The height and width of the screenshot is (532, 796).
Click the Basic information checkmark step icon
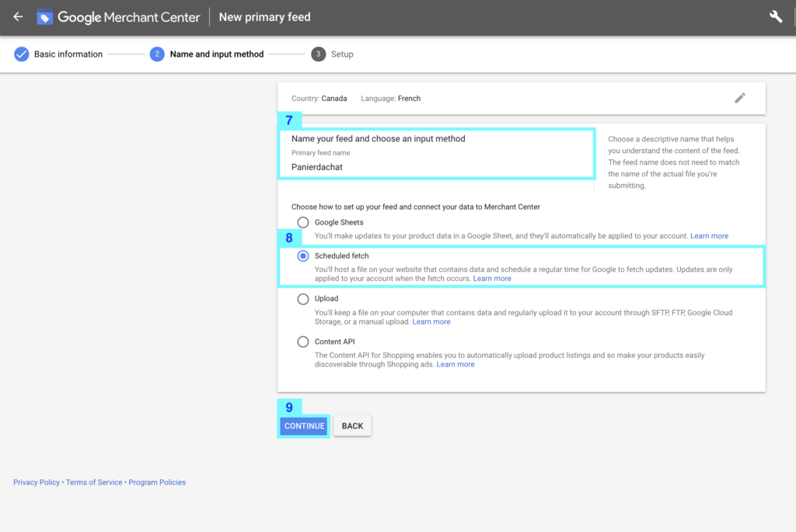pyautogui.click(x=21, y=54)
